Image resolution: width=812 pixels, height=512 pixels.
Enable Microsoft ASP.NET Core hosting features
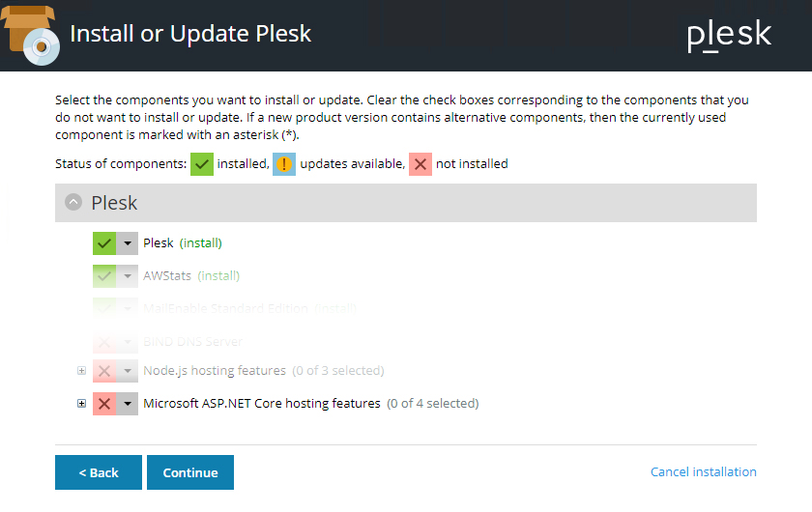(x=104, y=404)
